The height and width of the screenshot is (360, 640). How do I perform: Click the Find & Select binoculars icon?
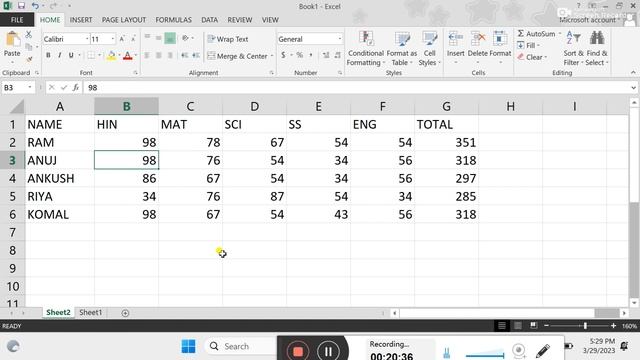point(597,39)
